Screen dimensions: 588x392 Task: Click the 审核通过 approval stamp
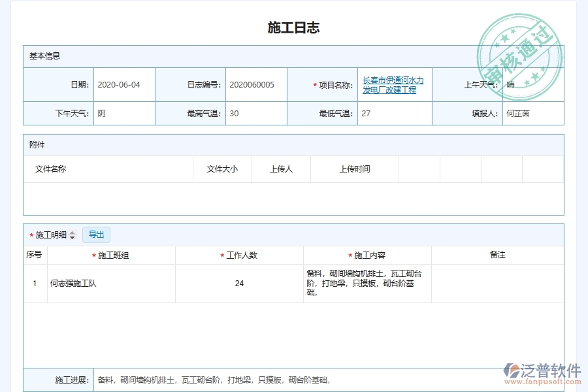coord(519,57)
